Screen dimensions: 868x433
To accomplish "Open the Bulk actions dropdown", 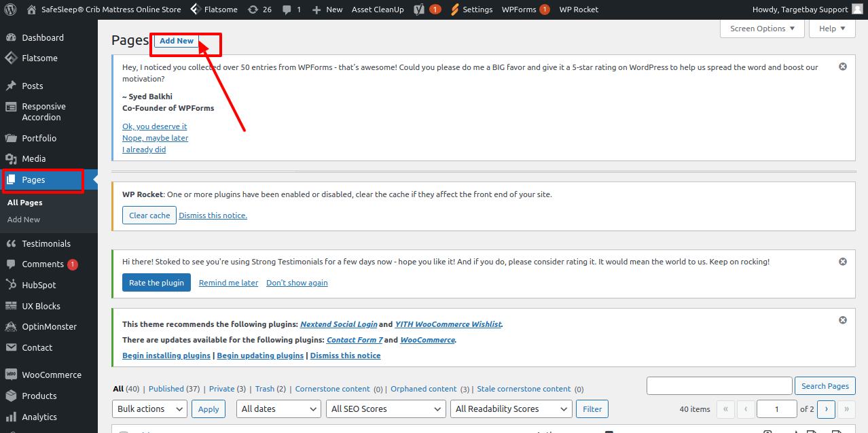I will (149, 409).
